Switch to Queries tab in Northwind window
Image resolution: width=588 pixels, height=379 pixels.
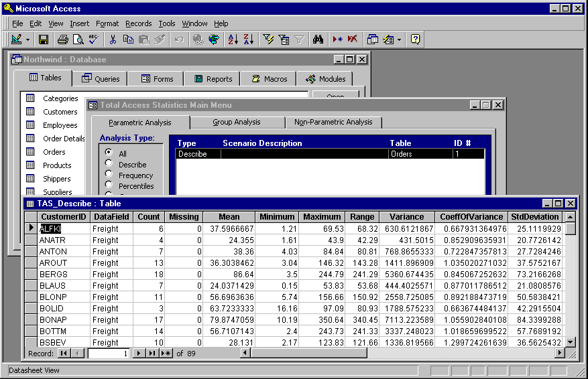click(101, 79)
